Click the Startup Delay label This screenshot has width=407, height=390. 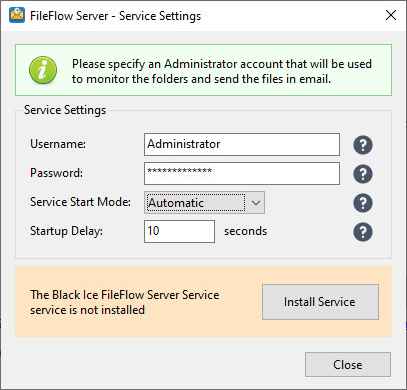pos(67,231)
